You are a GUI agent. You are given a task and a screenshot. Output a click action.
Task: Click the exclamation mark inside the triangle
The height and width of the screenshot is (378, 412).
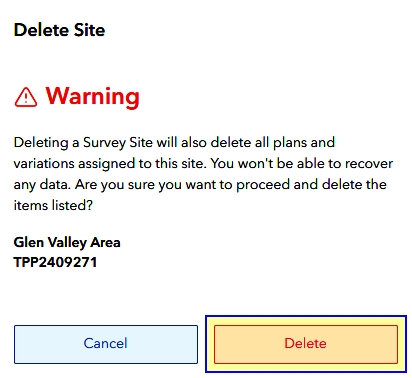click(26, 99)
